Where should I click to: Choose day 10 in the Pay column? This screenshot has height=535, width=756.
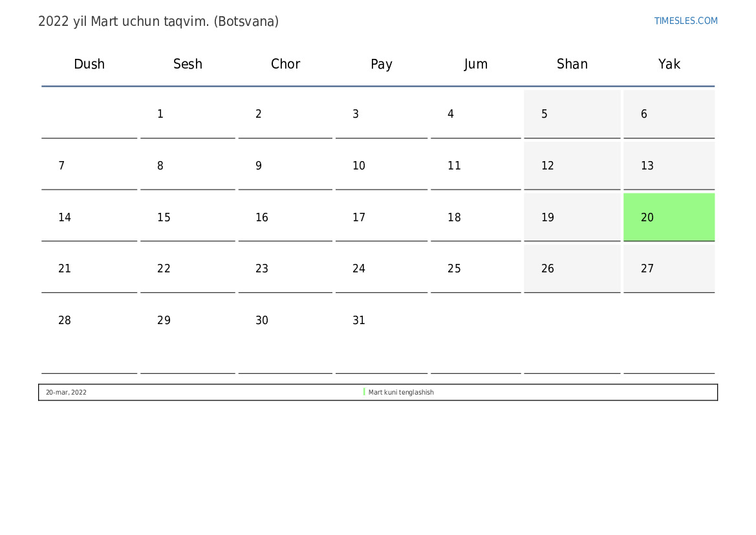[359, 166]
